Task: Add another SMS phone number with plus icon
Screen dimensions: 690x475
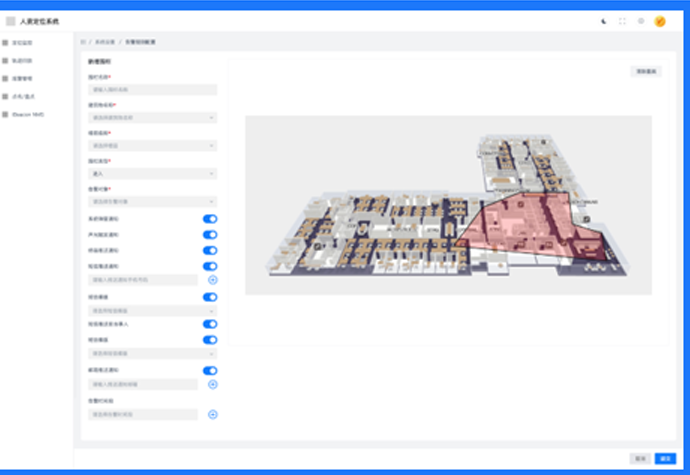Action: click(212, 280)
